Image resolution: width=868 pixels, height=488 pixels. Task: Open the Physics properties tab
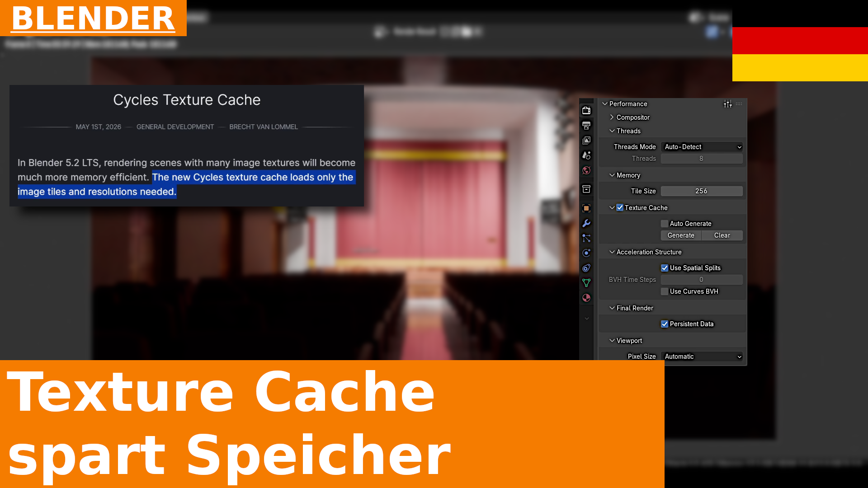click(x=586, y=253)
